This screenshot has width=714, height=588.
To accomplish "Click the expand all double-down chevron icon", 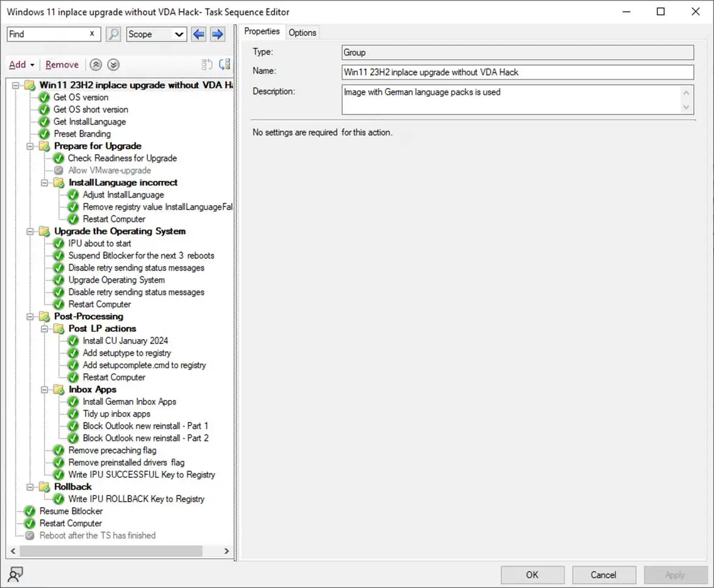I will [x=113, y=65].
